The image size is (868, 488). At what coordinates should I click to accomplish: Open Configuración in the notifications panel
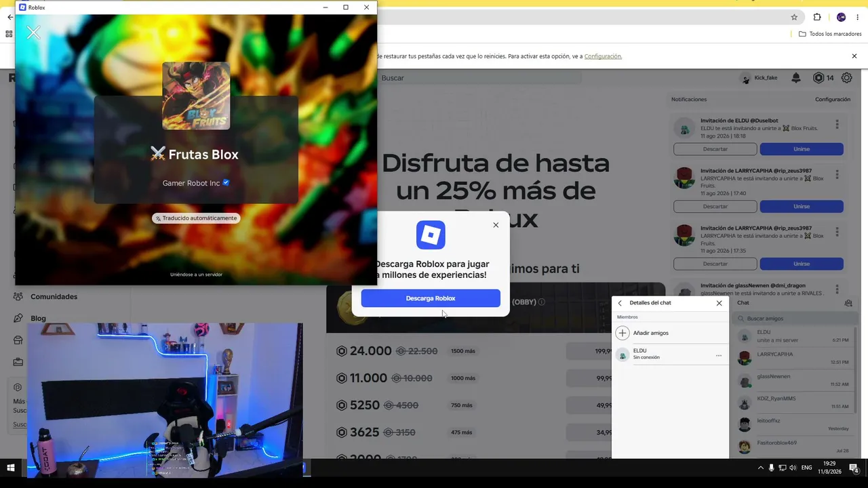[x=833, y=100]
